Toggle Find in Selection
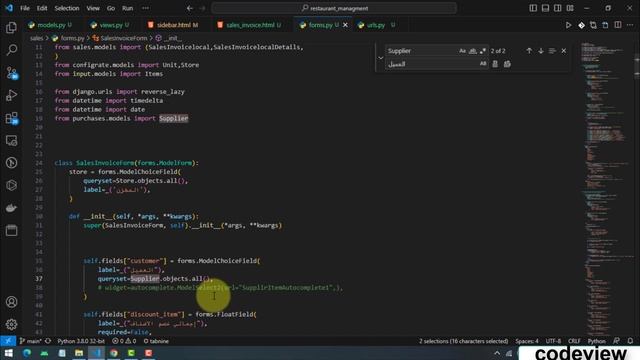The height and width of the screenshot is (360, 640). [552, 51]
